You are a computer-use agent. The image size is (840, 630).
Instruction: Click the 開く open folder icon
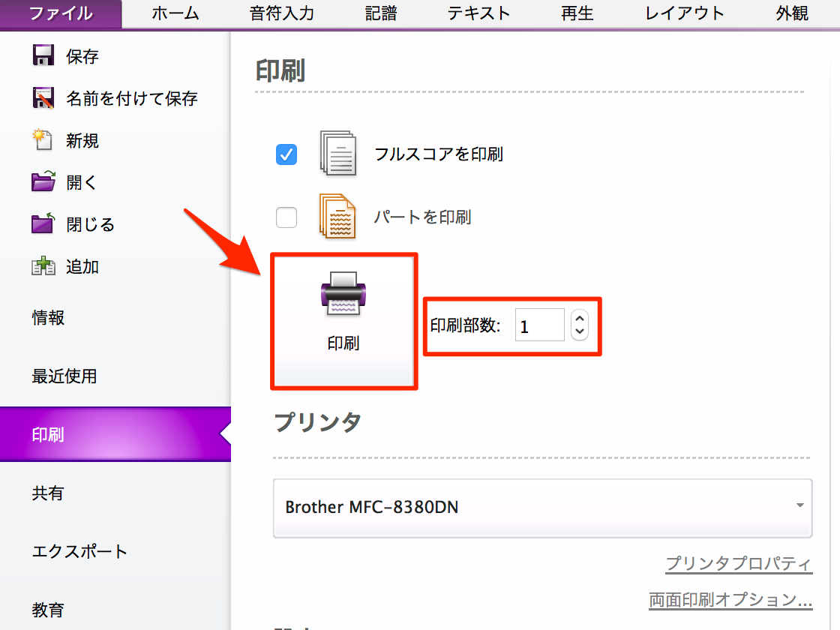pos(43,181)
